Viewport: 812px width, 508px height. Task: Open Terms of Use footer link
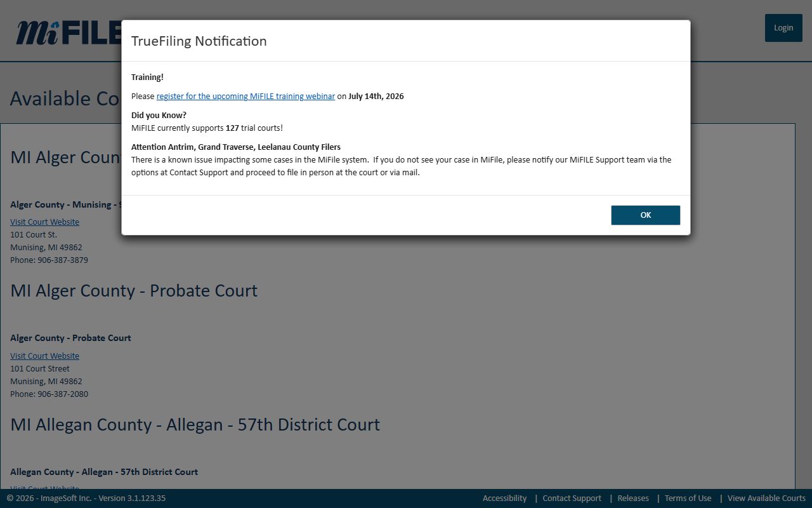[x=688, y=498]
